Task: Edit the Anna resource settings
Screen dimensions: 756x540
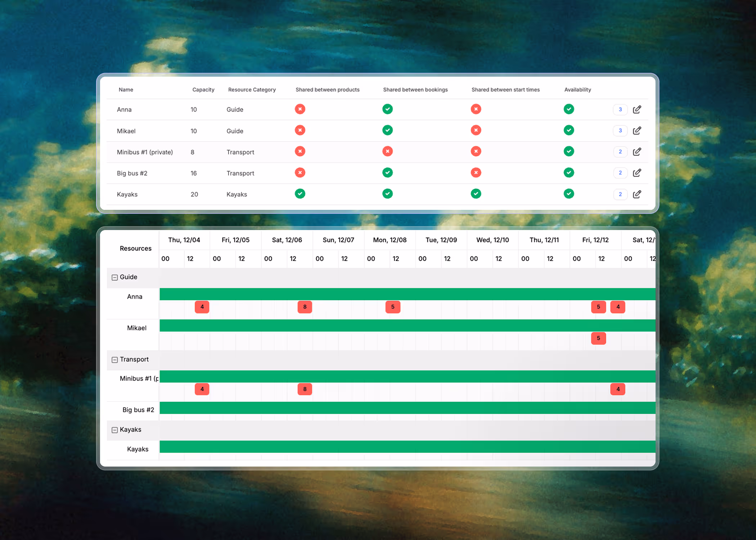Action: pyautogui.click(x=637, y=109)
